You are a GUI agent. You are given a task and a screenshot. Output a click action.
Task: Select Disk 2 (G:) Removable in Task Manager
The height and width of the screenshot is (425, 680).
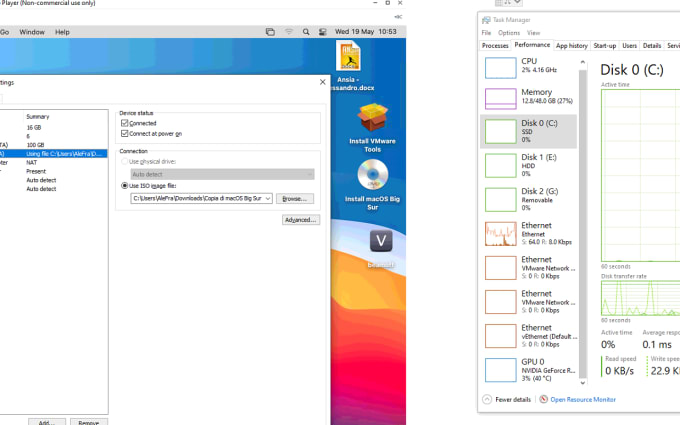(528, 199)
